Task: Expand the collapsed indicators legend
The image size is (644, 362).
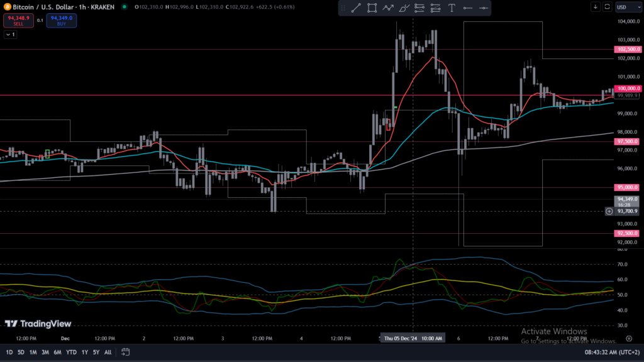Action: 10,35
